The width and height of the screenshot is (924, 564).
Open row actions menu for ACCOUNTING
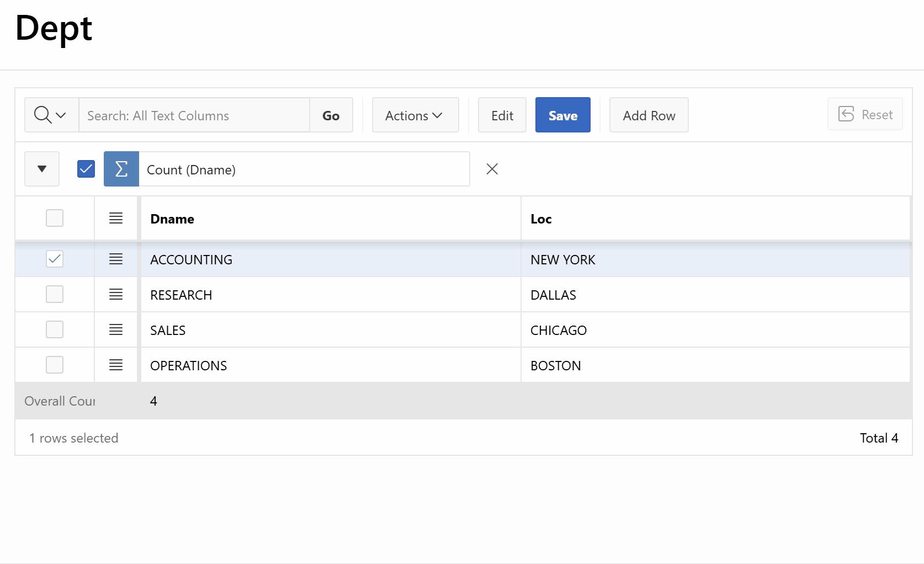tap(116, 259)
